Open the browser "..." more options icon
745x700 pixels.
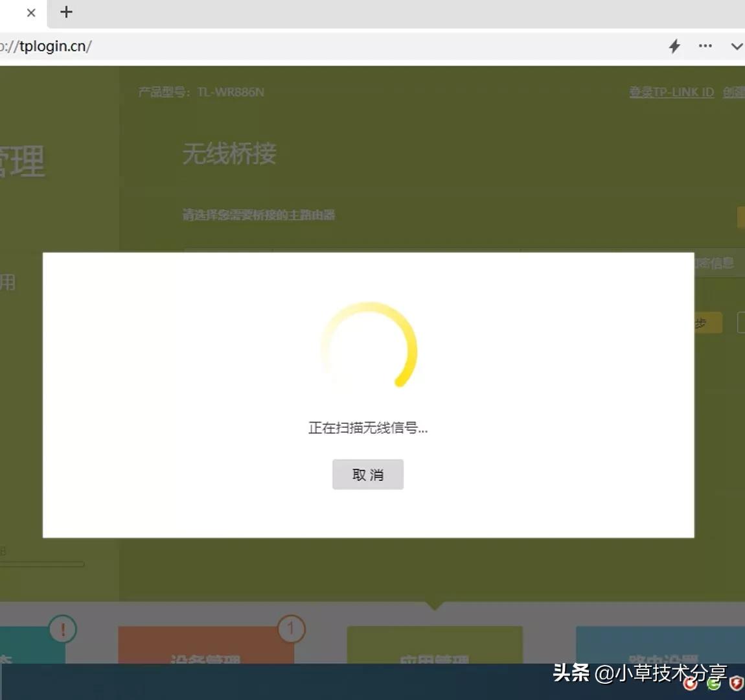(x=705, y=46)
